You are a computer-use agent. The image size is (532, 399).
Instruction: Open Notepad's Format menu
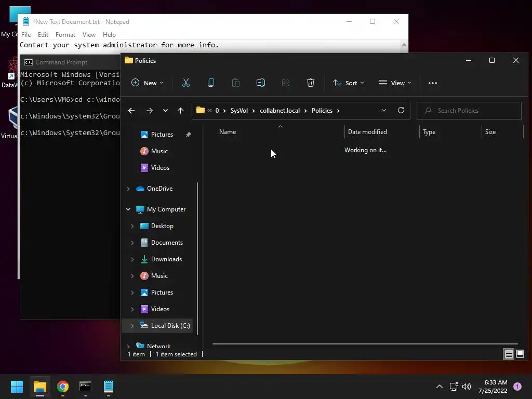(65, 35)
